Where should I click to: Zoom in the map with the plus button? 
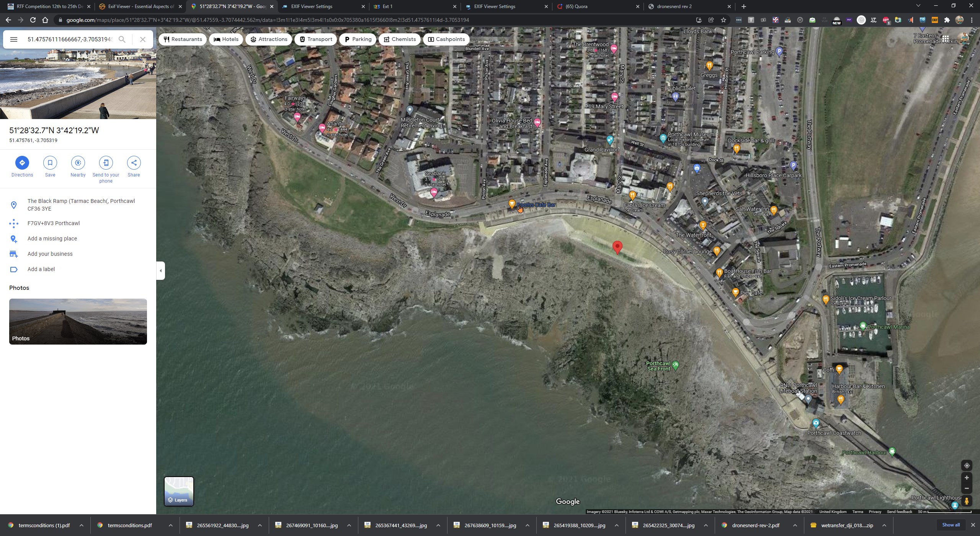967,477
